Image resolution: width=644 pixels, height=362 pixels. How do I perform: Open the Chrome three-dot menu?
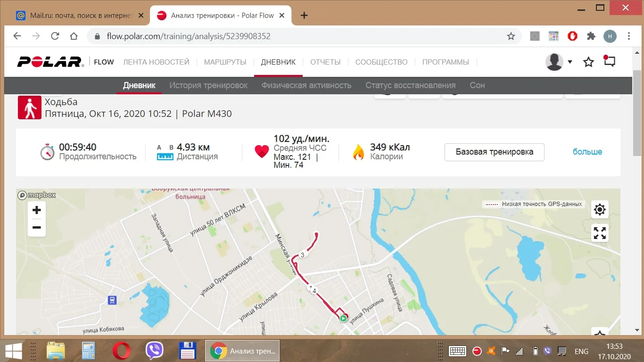pos(629,36)
